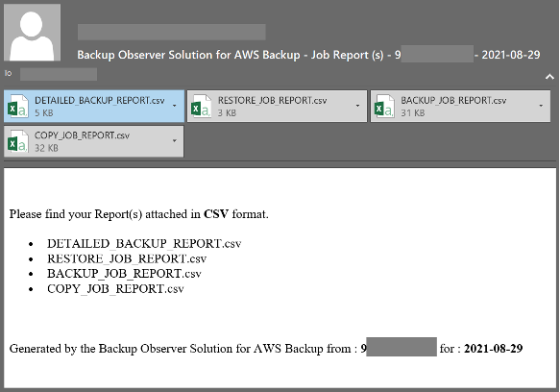Image resolution: width=560 pixels, height=392 pixels.
Task: Click the Excel icon of BACKUP_JOB_REPORT.csv attachment
Action: [384, 106]
